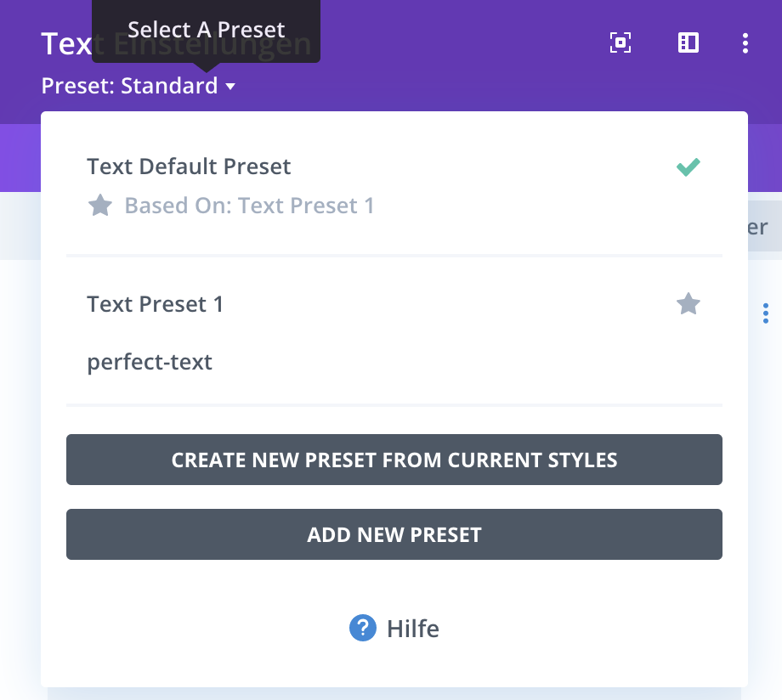Click the green checkmark icon
Viewport: 782px width, 700px height.
[x=688, y=167]
